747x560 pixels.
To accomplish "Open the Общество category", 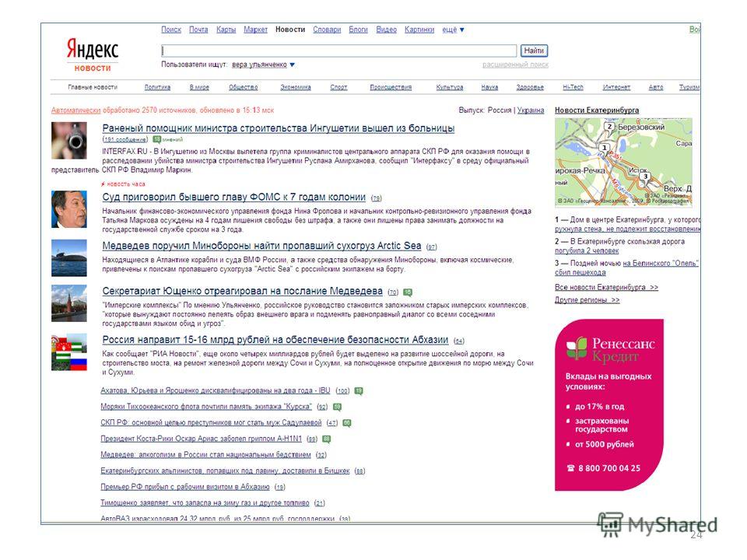I will (244, 87).
